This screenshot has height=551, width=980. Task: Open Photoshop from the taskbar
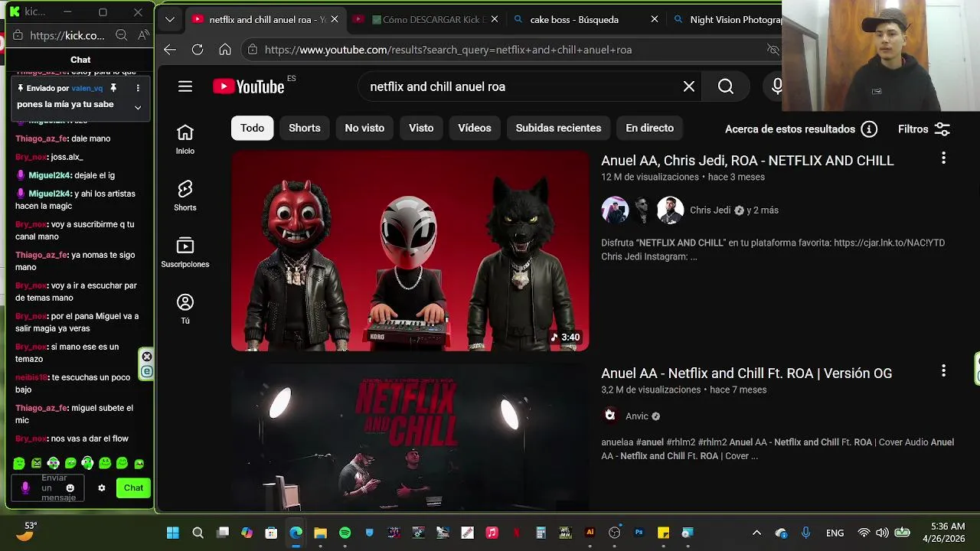tap(639, 533)
